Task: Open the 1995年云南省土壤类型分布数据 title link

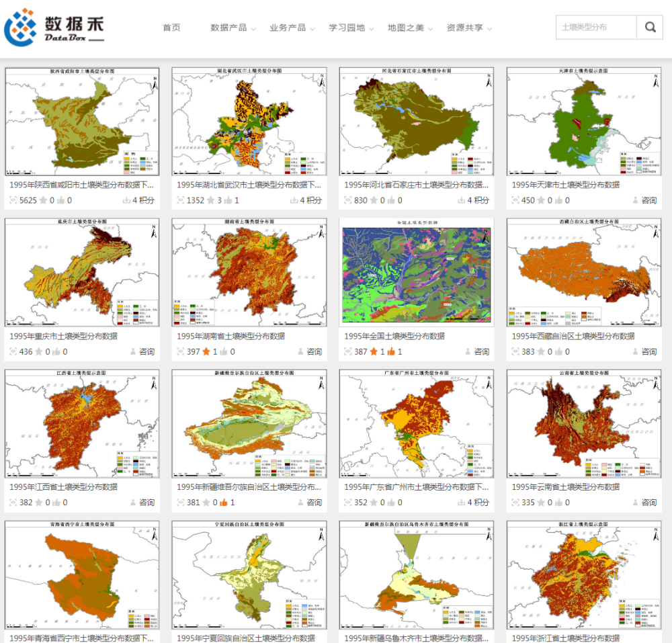Action: pos(566,487)
